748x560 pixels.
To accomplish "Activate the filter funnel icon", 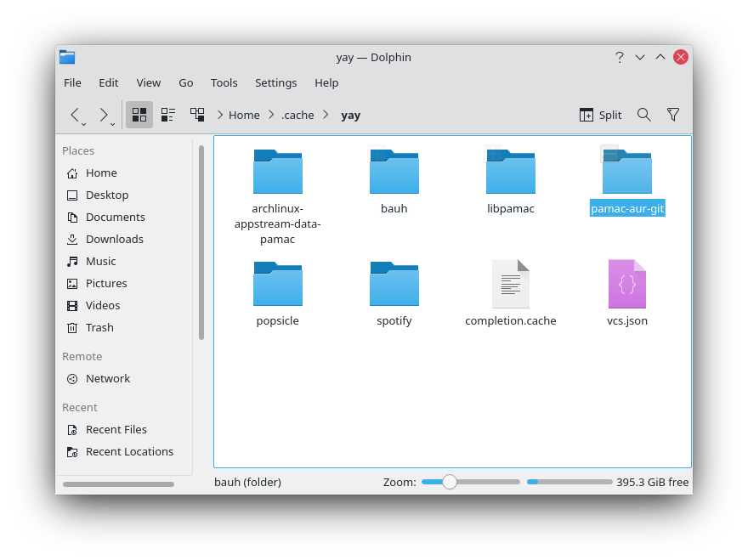I will coord(673,114).
